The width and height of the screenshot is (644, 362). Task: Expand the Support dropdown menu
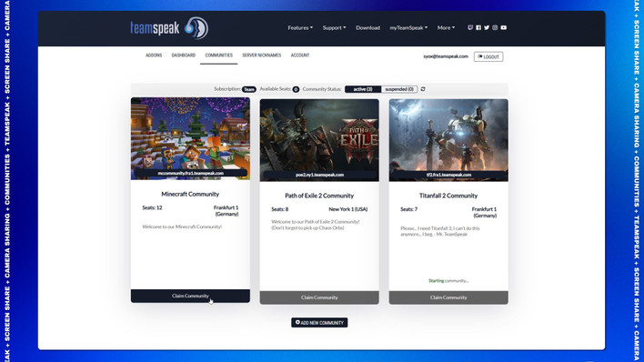[335, 27]
